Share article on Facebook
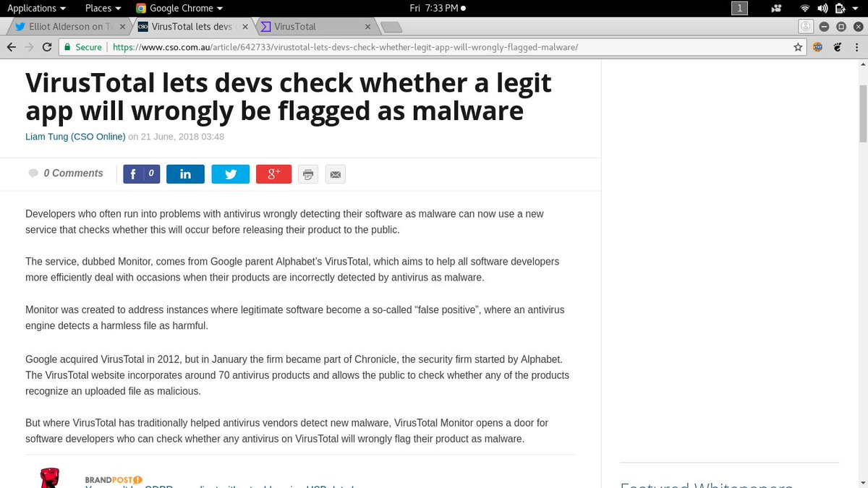The height and width of the screenshot is (488, 868). click(x=142, y=174)
